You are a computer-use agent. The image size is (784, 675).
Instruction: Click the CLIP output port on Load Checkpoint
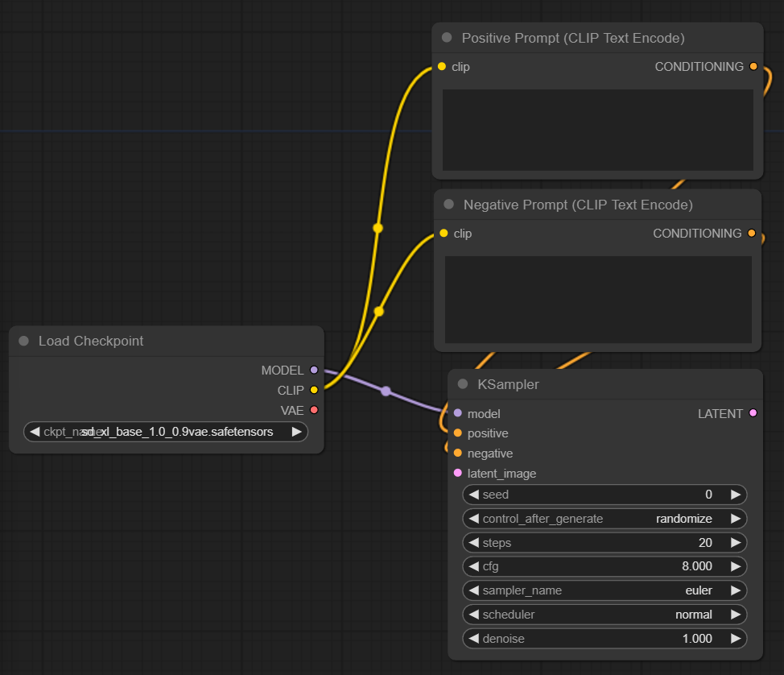(x=313, y=390)
